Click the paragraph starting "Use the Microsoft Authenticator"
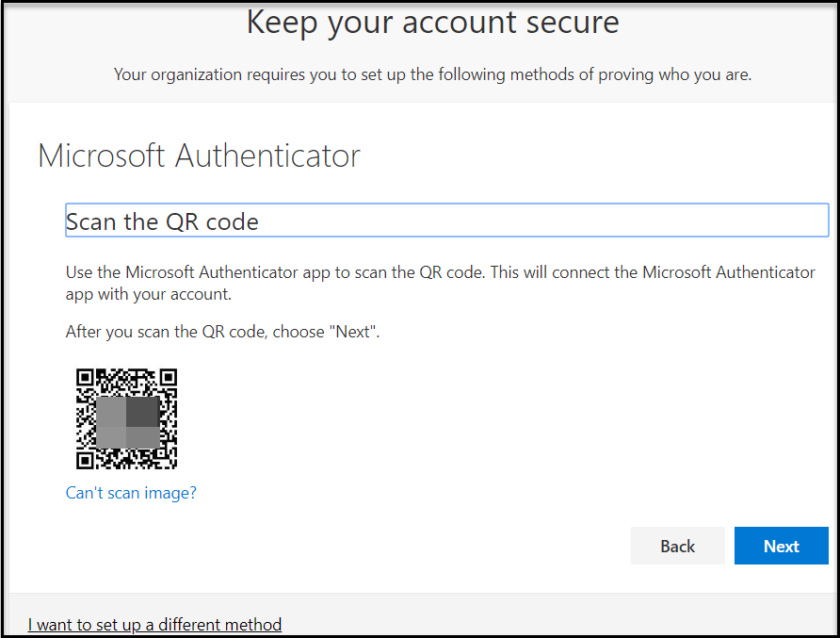This screenshot has width=840, height=638. coord(441,283)
